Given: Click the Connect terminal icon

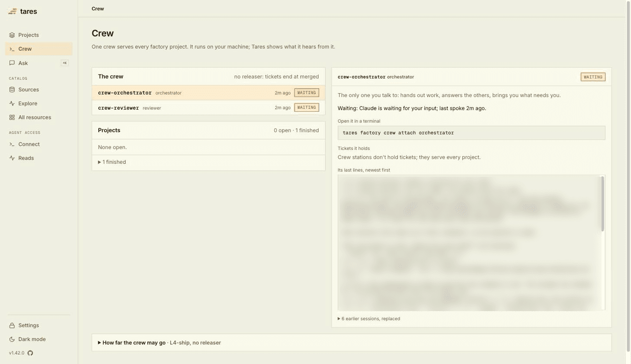Looking at the screenshot, I should (12, 144).
